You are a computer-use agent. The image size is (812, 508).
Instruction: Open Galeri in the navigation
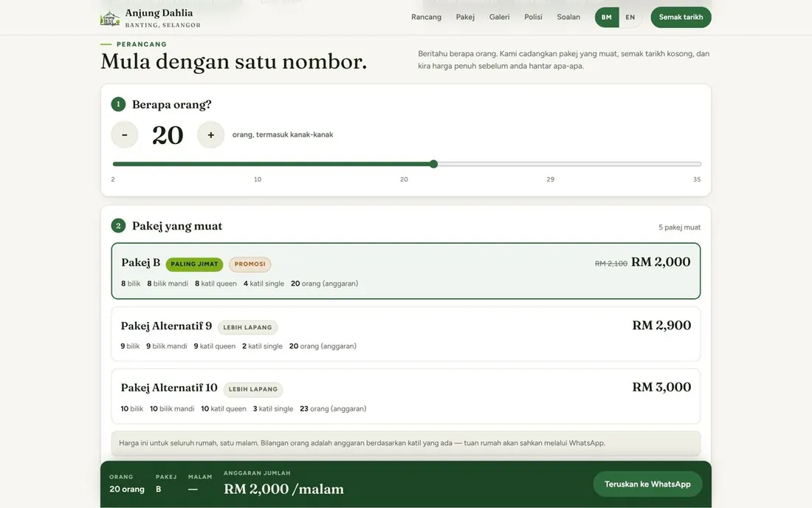pyautogui.click(x=499, y=17)
